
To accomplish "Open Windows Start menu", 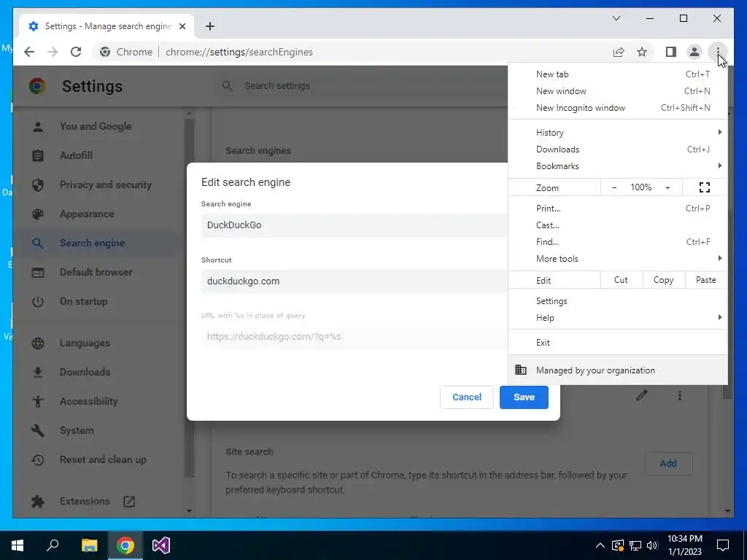I will click(18, 545).
